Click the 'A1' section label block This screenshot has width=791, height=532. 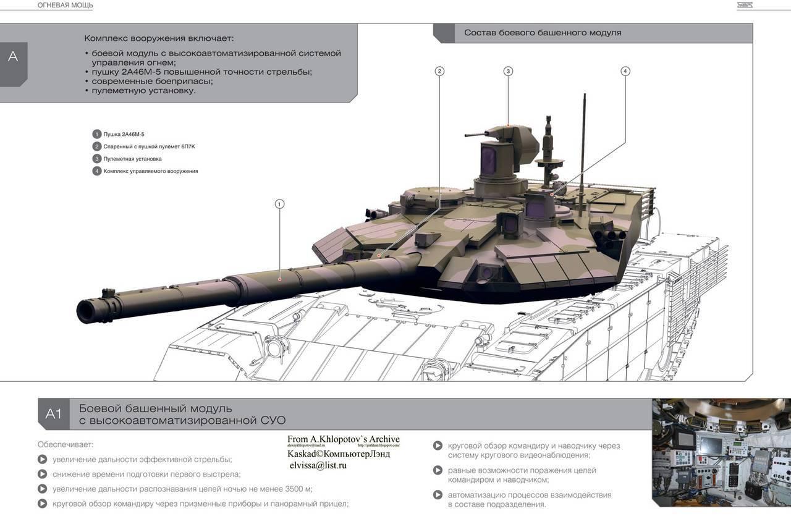(54, 414)
